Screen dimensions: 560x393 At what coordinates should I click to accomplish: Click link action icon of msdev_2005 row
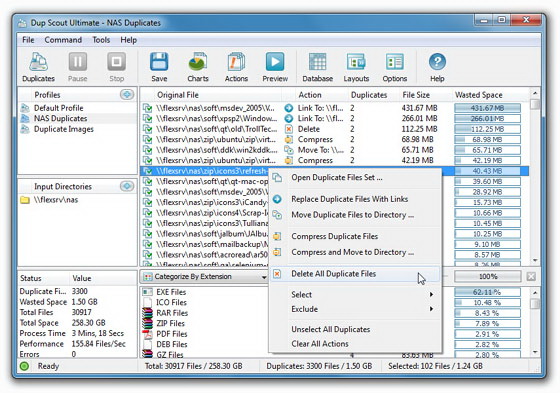pos(289,108)
